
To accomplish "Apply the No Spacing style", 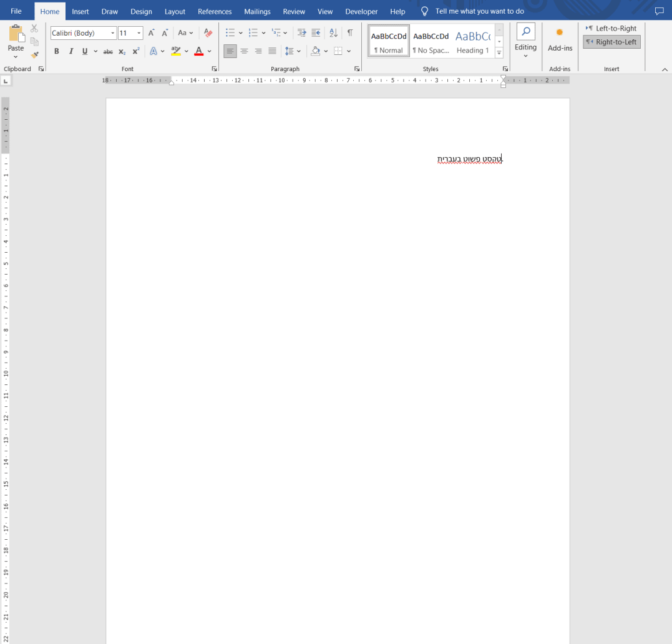I will pyautogui.click(x=431, y=42).
